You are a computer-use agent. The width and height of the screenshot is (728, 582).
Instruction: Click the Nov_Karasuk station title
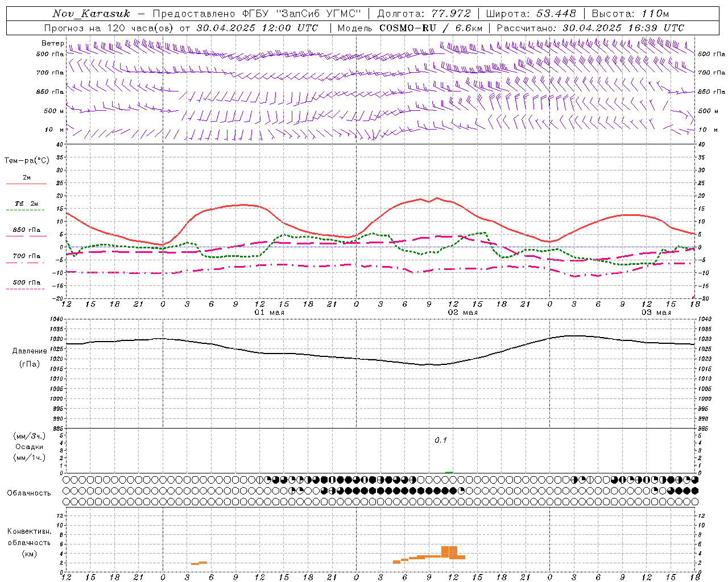click(x=91, y=14)
